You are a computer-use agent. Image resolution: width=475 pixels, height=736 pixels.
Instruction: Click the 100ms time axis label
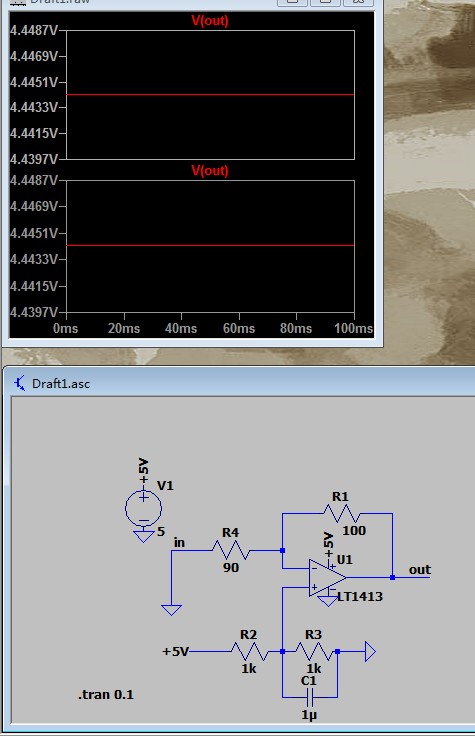coord(353,328)
